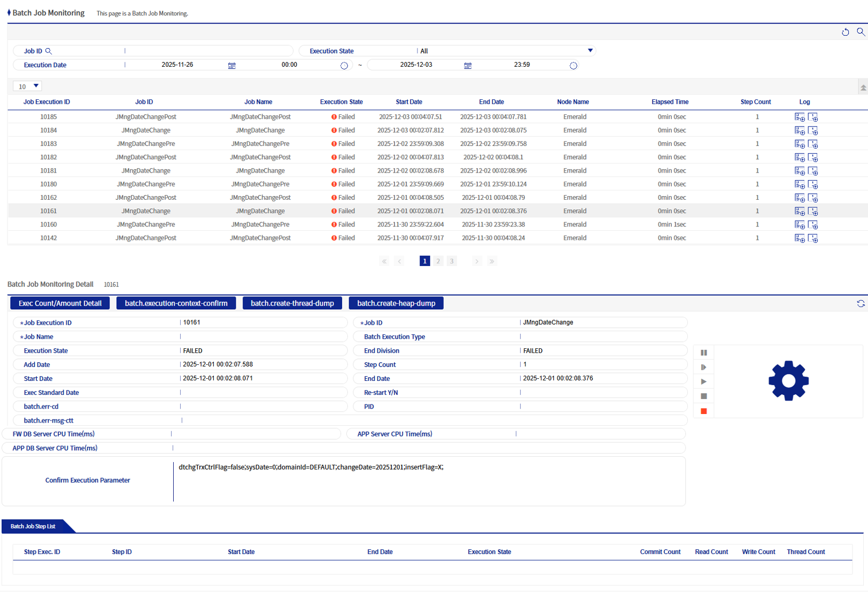Switch to the batch.create-thread-dump tab

(292, 303)
